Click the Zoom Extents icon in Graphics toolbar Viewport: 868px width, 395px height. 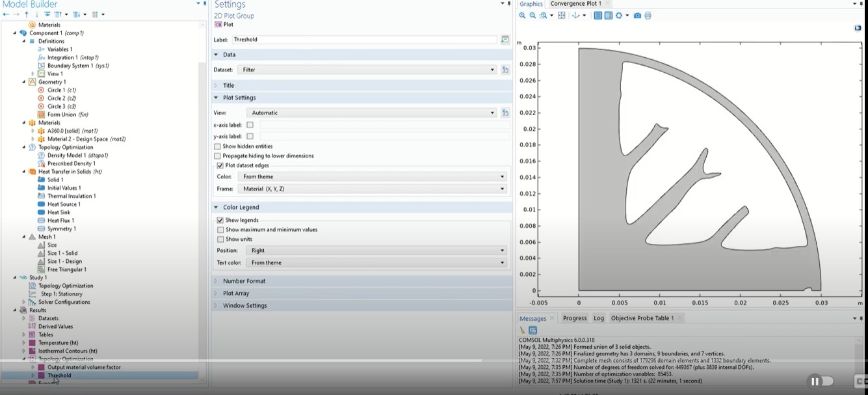(x=562, y=16)
